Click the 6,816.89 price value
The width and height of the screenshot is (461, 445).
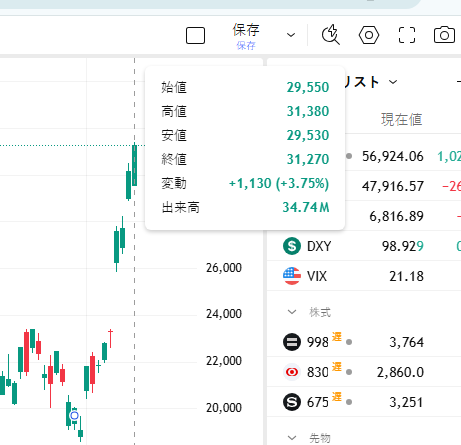point(396,216)
